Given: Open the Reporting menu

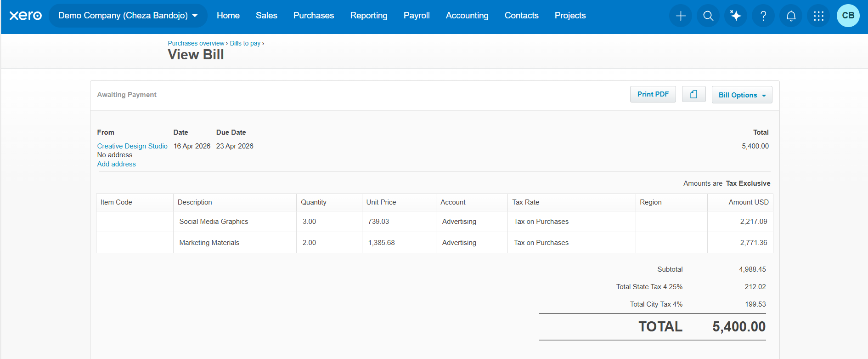Looking at the screenshot, I should pos(369,16).
